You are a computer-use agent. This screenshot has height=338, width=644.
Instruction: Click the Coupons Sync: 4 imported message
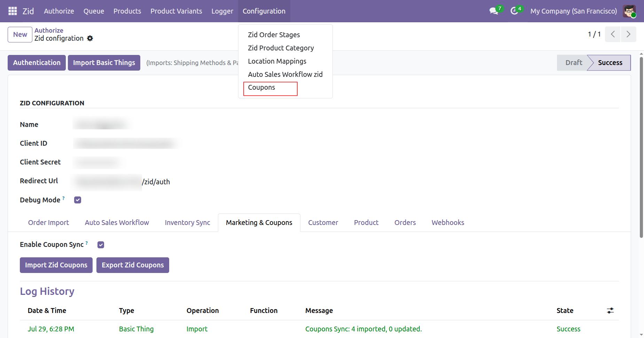pyautogui.click(x=363, y=329)
